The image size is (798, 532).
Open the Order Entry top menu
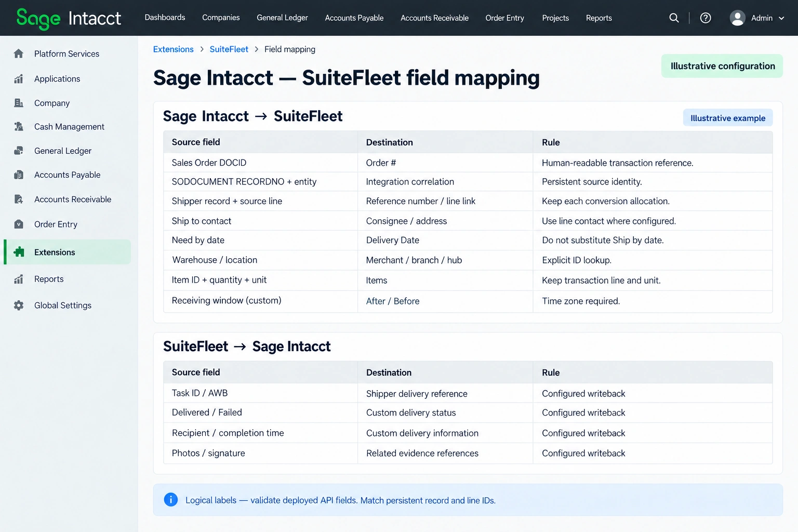pos(504,18)
